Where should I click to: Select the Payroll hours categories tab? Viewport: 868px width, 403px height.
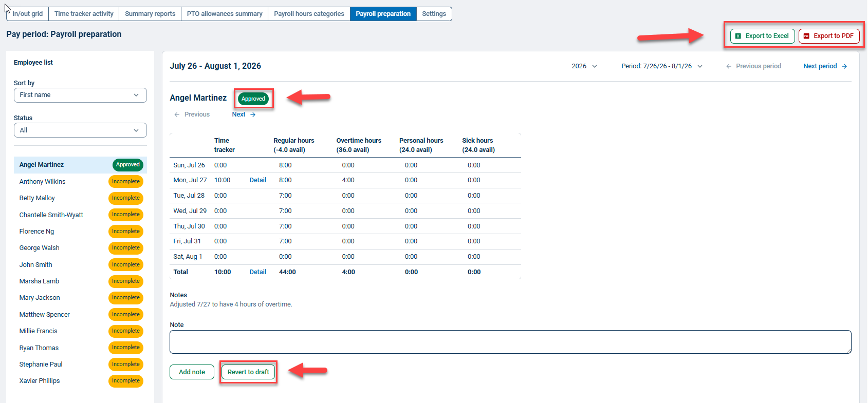pos(309,14)
